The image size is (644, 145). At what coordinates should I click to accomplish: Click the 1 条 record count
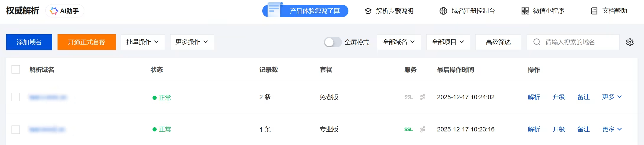265,129
